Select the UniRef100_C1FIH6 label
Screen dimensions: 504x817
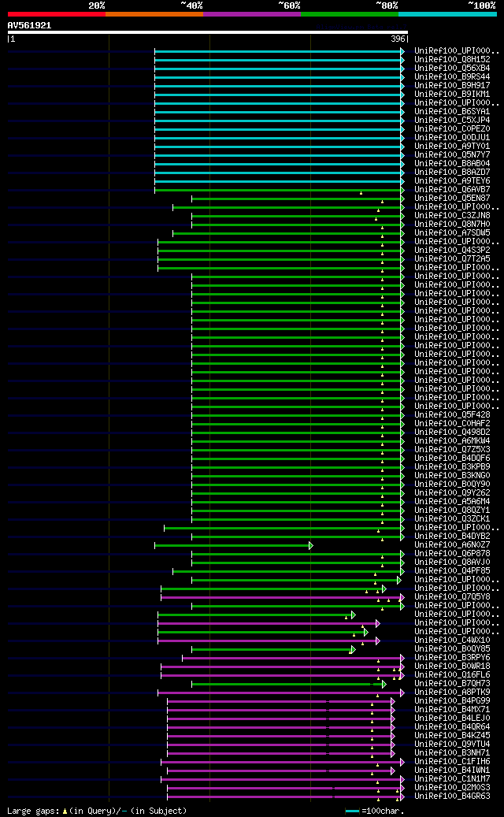452,761
